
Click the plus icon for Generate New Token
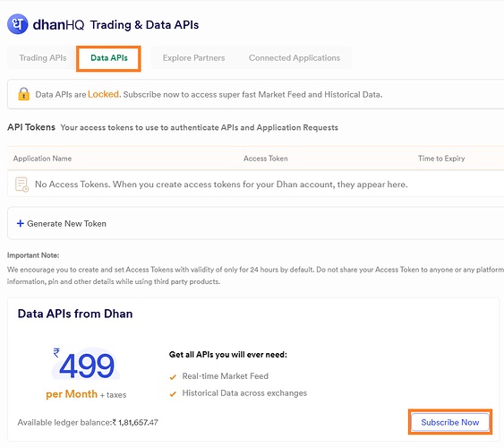coord(21,223)
